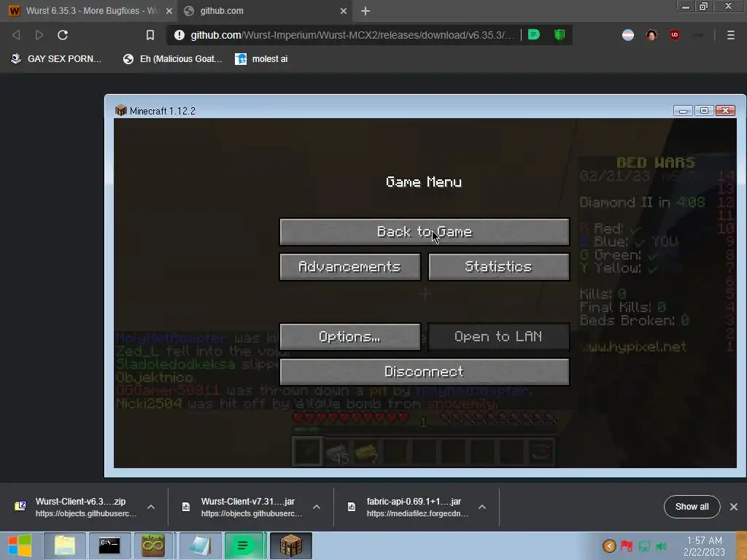Switch to Minecraft on taskbar

(x=291, y=545)
